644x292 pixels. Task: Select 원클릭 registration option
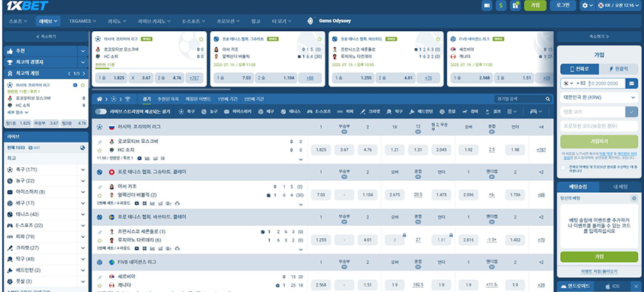618,69
